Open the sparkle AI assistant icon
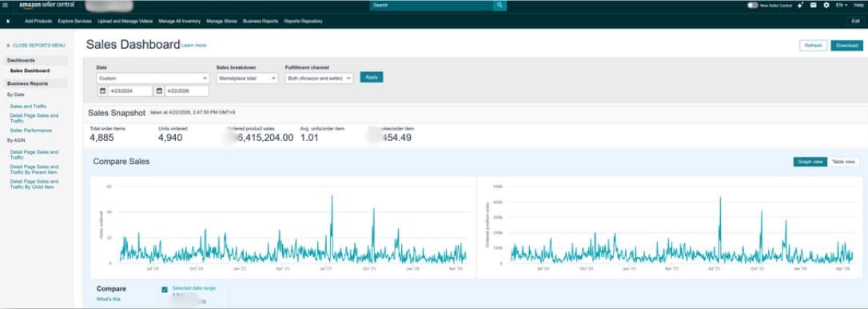868x309 pixels. point(800,5)
